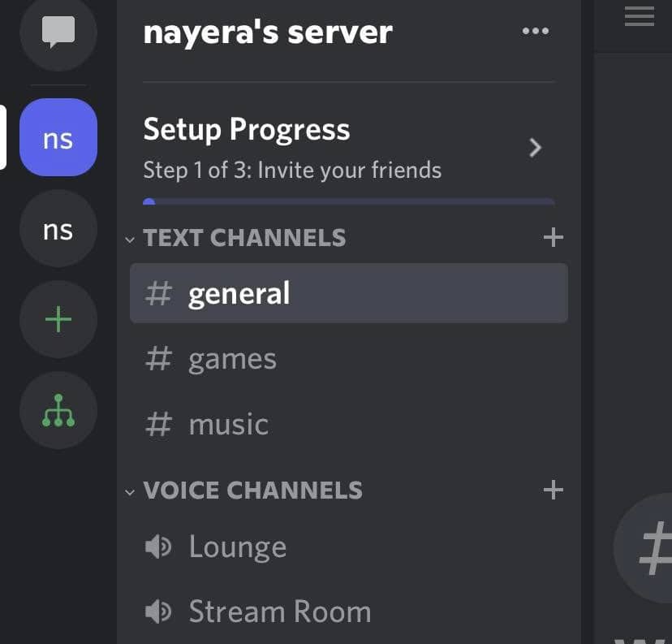672x644 pixels.
Task: Click the setup progress bar
Action: coord(349,201)
